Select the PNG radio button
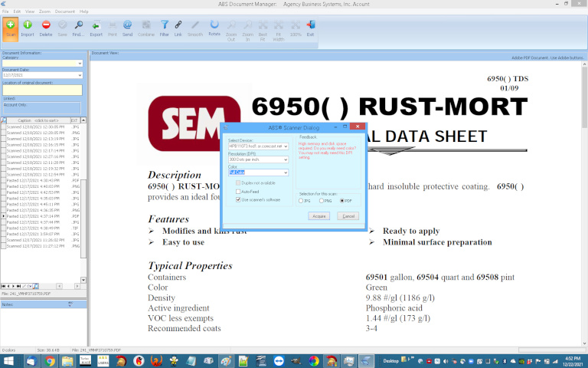 (x=322, y=201)
